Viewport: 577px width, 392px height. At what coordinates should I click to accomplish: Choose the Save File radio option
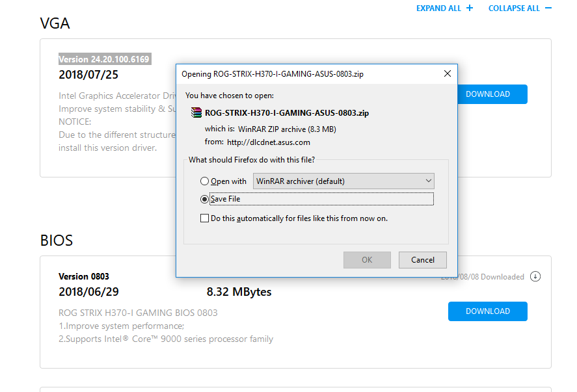[205, 199]
